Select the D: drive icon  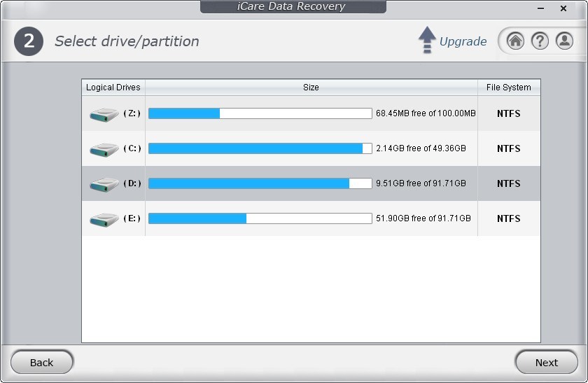click(x=104, y=184)
